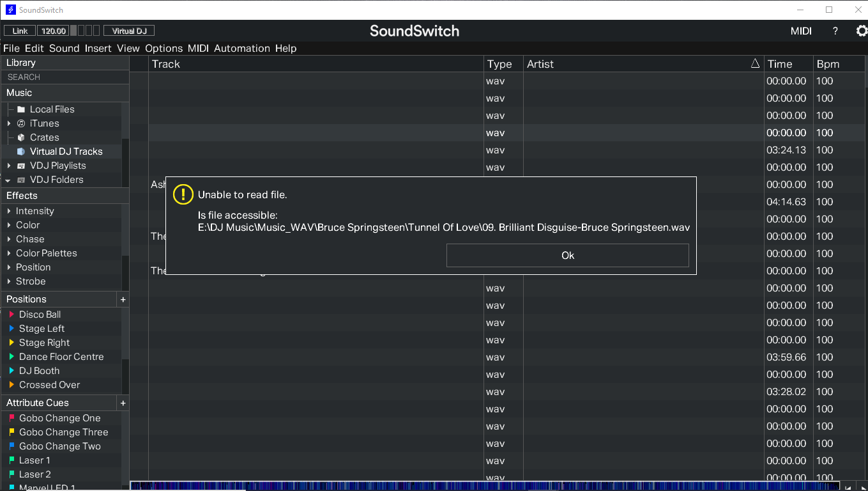Add a new attribute cue with plus icon
The width and height of the screenshot is (868, 491).
click(123, 403)
